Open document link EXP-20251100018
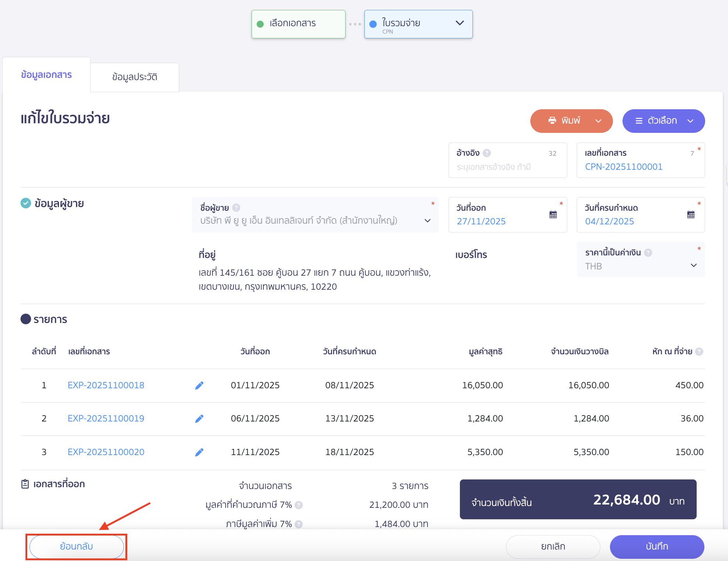Viewport: 728px width, 561px height. 106,386
